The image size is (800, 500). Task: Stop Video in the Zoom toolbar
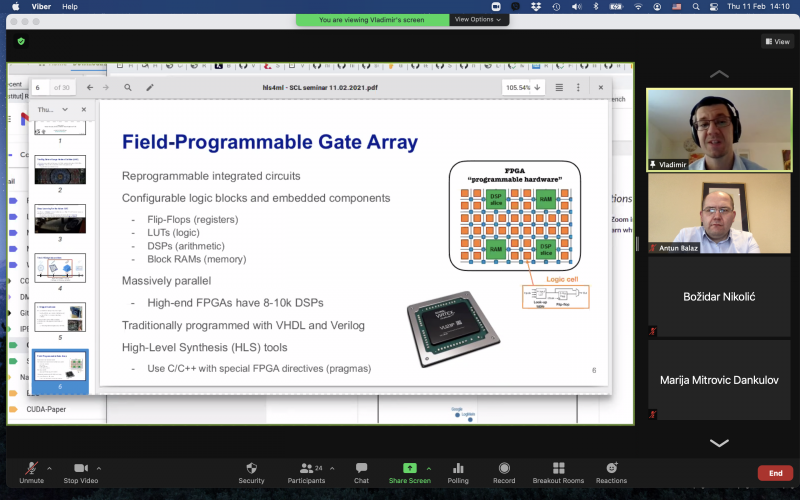[x=81, y=472]
